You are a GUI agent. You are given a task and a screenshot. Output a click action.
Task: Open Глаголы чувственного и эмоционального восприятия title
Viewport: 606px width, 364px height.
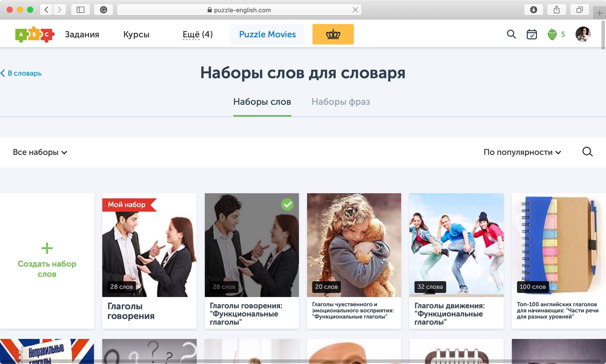353,310
